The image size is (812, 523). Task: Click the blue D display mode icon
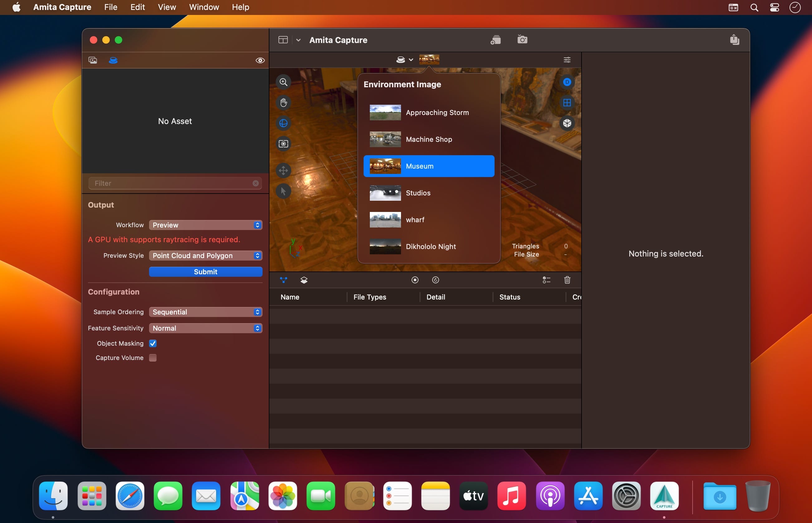coord(567,82)
